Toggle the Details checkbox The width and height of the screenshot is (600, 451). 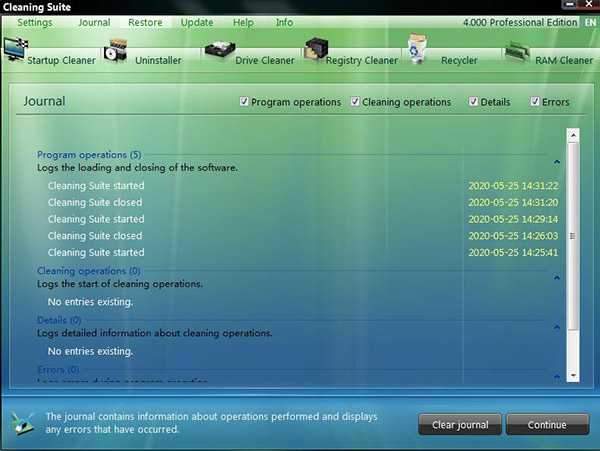point(473,102)
